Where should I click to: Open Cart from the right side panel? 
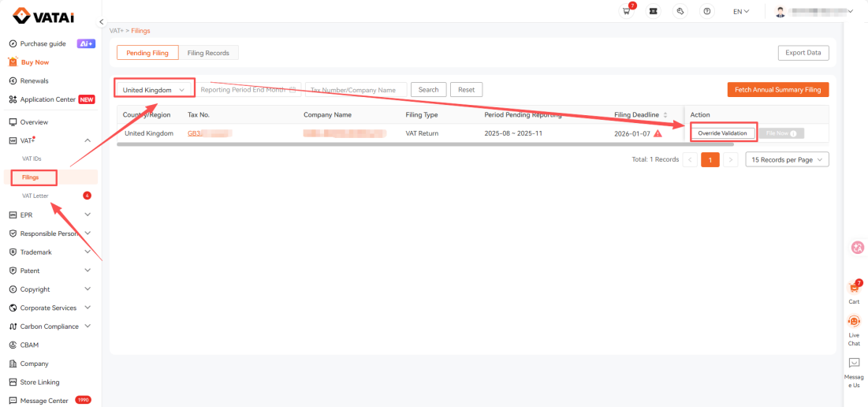pyautogui.click(x=854, y=293)
